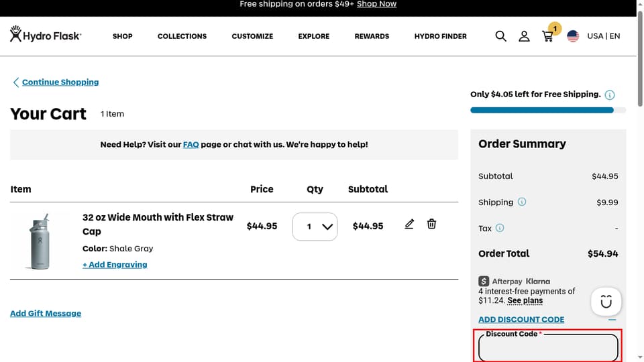The height and width of the screenshot is (362, 644).
Task: Click the Tax info icon
Action: tap(499, 228)
